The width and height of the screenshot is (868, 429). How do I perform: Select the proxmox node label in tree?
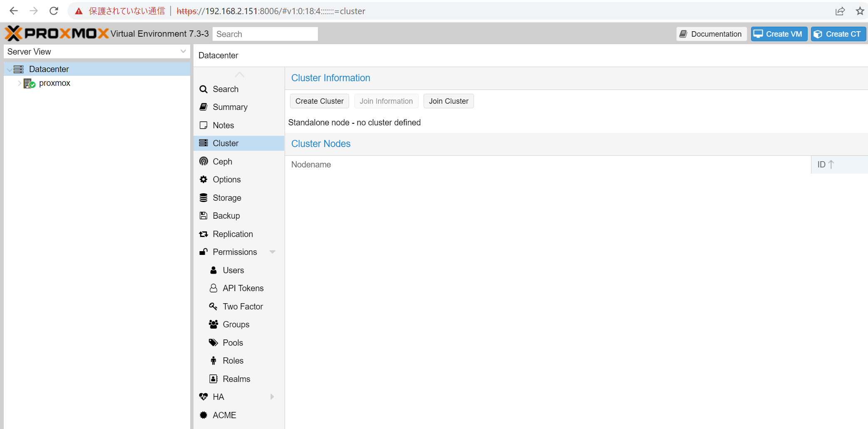click(x=55, y=83)
